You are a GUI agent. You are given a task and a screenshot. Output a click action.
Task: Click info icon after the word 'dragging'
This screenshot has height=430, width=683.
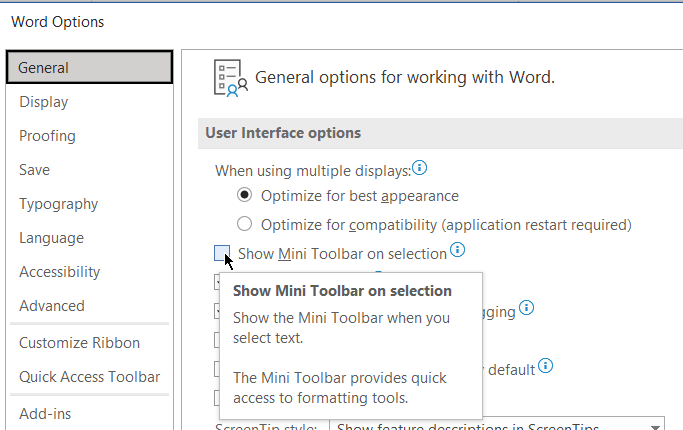click(526, 308)
